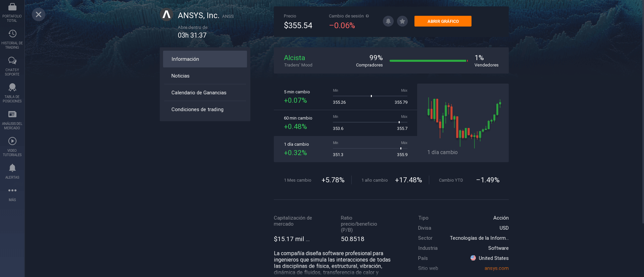Viewport: 644px width, 277px height.
Task: Click the traders' mood buyers/sellers bar
Action: [x=429, y=61]
